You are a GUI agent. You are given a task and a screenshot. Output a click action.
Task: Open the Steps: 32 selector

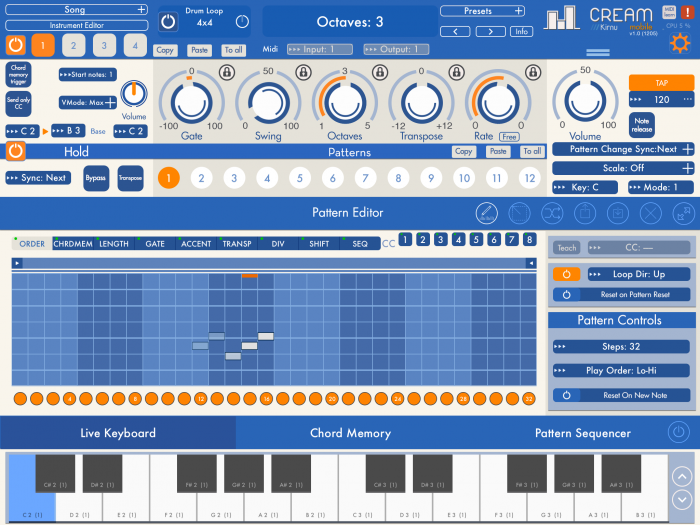click(621, 347)
